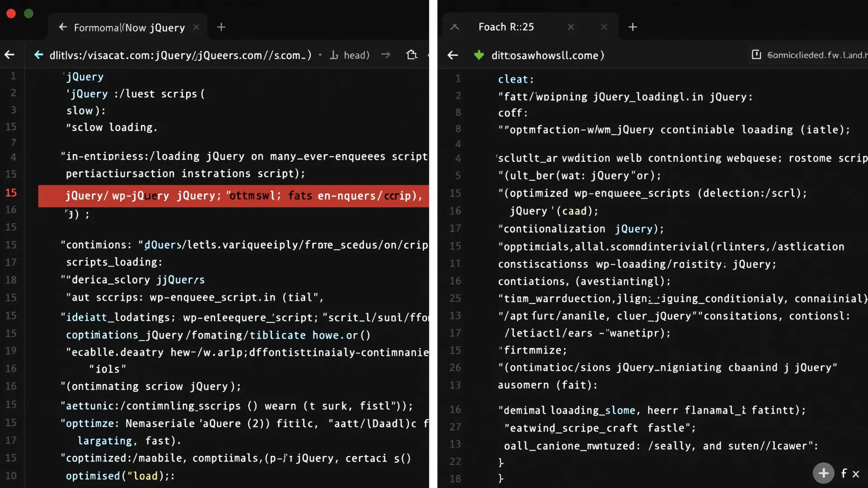
Task: Click the dittosawhowsll.come address field
Action: [548, 55]
